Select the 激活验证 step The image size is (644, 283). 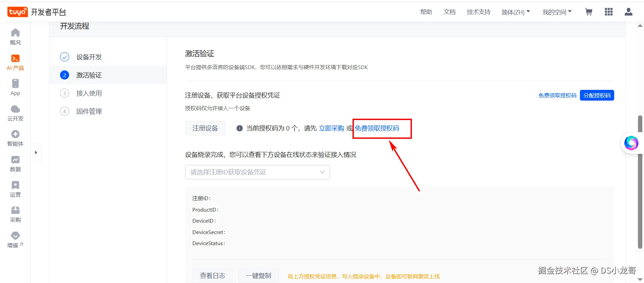(x=89, y=75)
